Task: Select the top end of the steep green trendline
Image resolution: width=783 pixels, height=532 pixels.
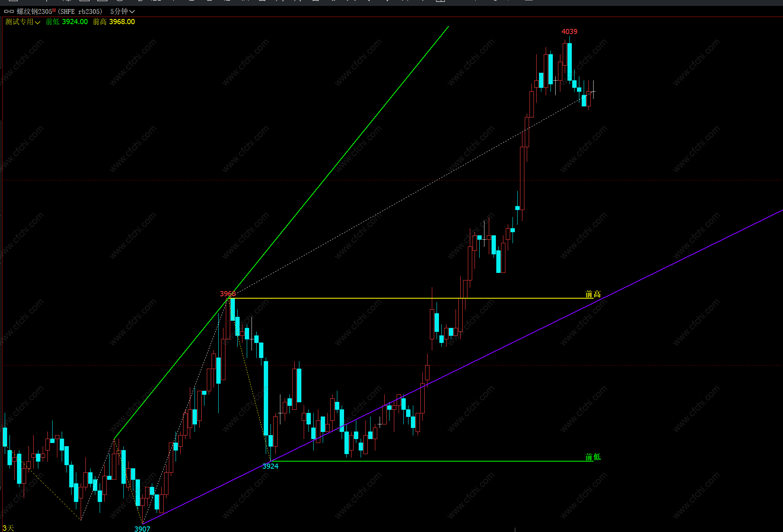Action: [x=448, y=27]
